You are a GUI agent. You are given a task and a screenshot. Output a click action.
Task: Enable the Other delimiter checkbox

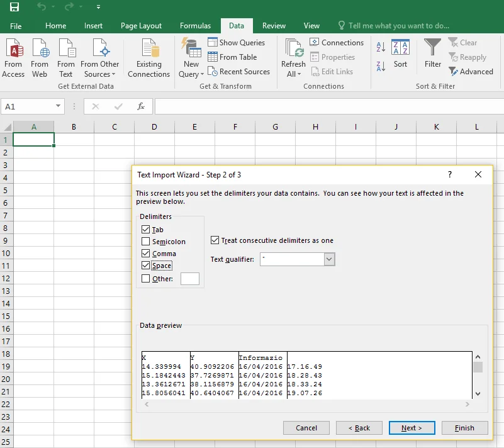[145, 278]
